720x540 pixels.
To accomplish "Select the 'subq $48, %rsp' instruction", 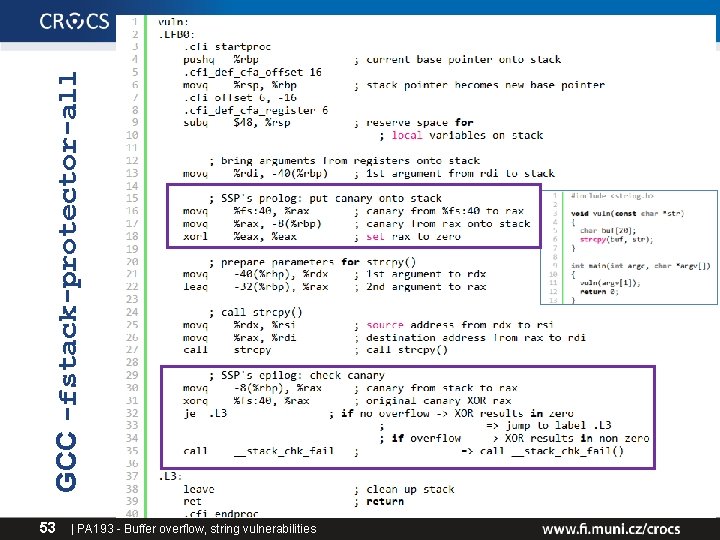I will point(236,123).
